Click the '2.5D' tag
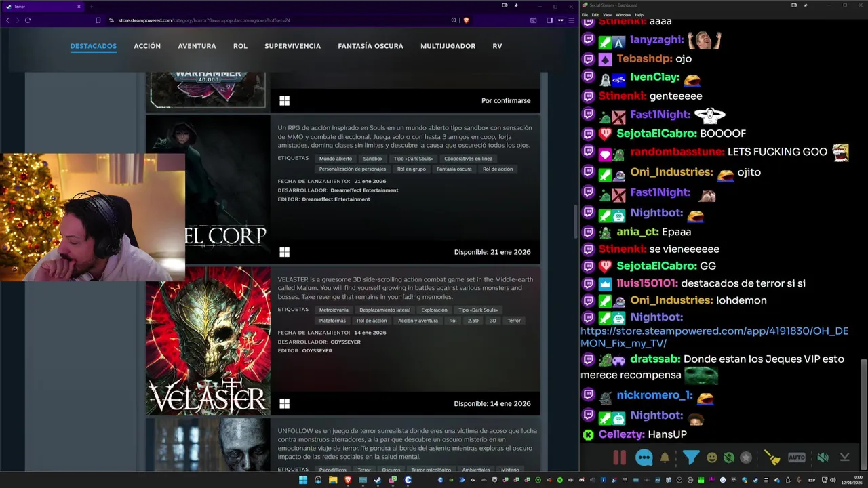The image size is (868, 488). coord(473,321)
